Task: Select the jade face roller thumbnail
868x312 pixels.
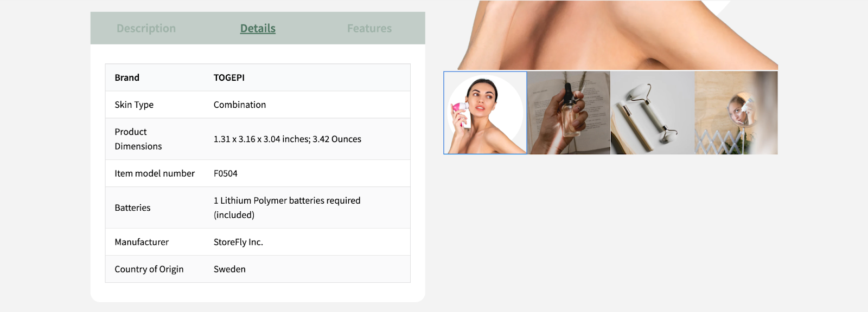Action: tap(653, 113)
